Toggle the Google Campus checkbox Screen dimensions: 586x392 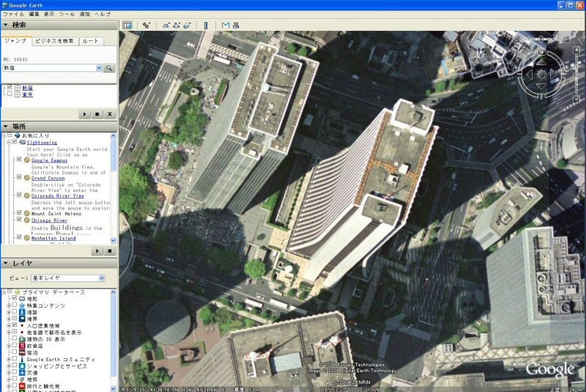pos(19,160)
